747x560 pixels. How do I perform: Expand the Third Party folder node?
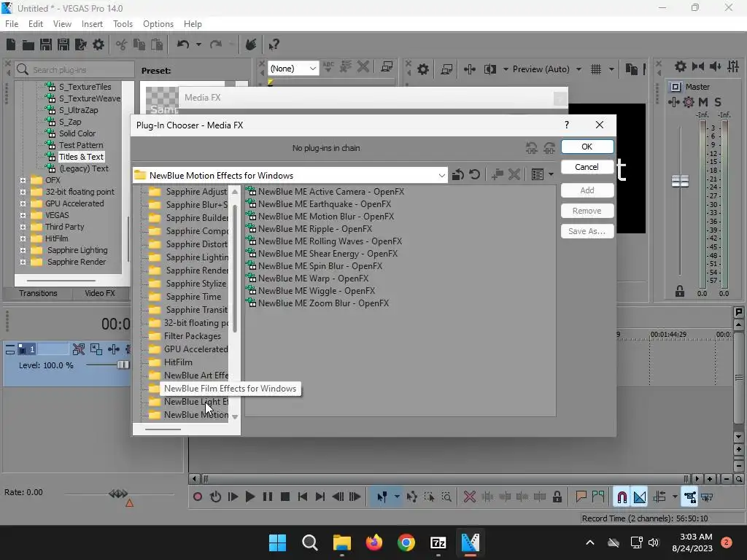(23, 227)
